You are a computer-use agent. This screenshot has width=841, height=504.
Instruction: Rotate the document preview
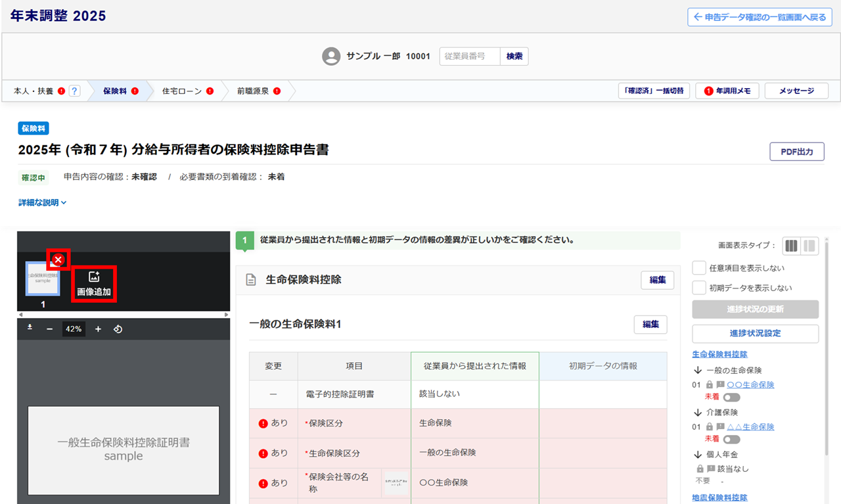(118, 329)
